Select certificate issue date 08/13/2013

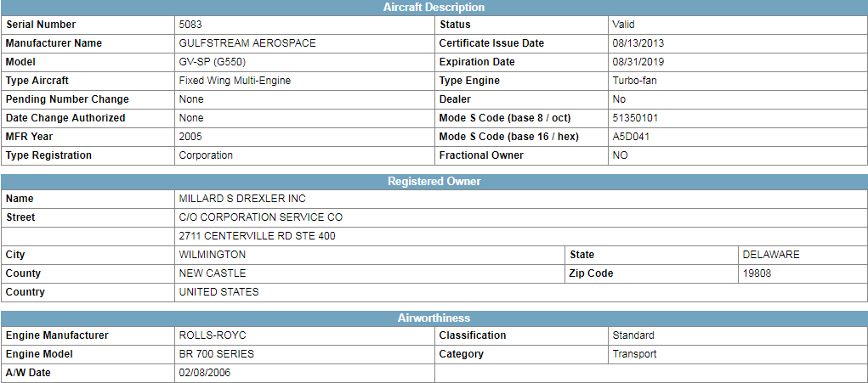pyautogui.click(x=638, y=43)
